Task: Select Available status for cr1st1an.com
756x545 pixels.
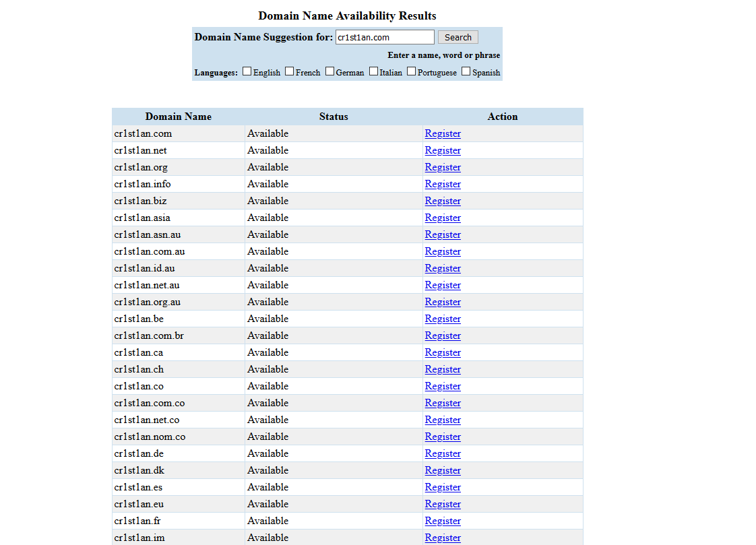Action: 334,133
